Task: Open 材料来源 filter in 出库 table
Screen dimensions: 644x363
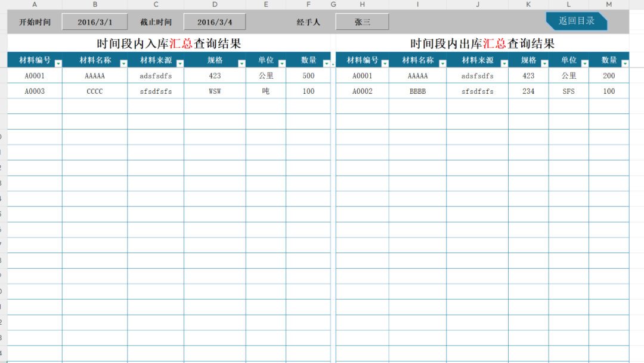Action: pyautogui.click(x=504, y=63)
